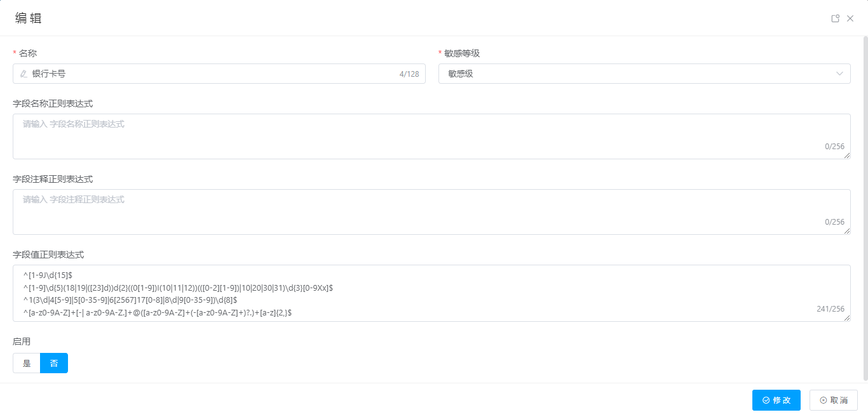
Task: Select 是 to enable the rule
Action: coord(27,363)
